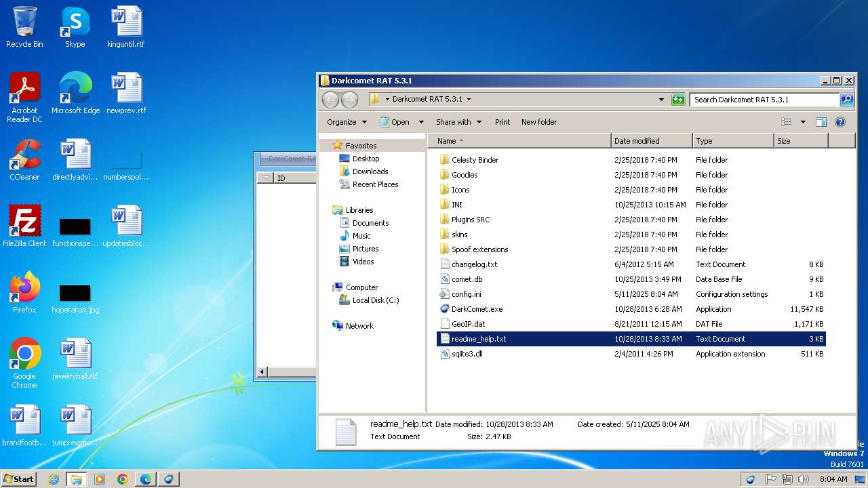This screenshot has width=868, height=488.
Task: Open Explorer Help question mark icon
Action: pyautogui.click(x=840, y=122)
